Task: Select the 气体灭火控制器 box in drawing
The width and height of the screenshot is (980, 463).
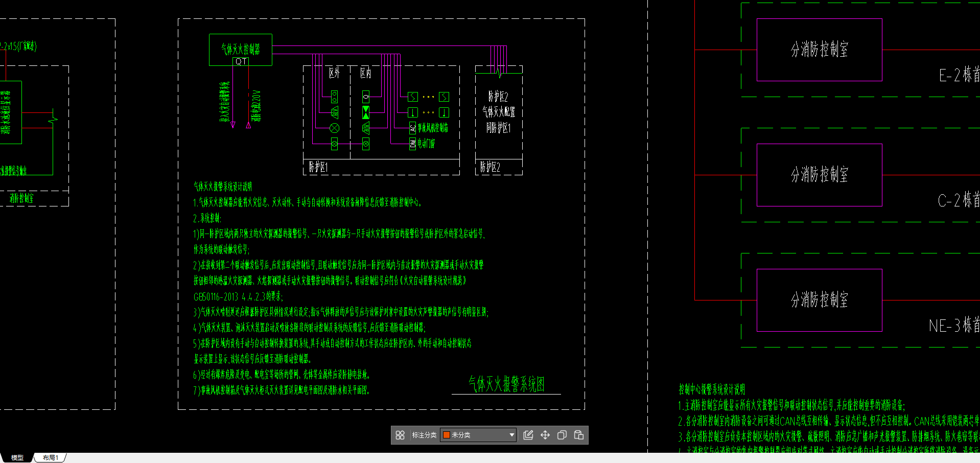Action: point(241,50)
